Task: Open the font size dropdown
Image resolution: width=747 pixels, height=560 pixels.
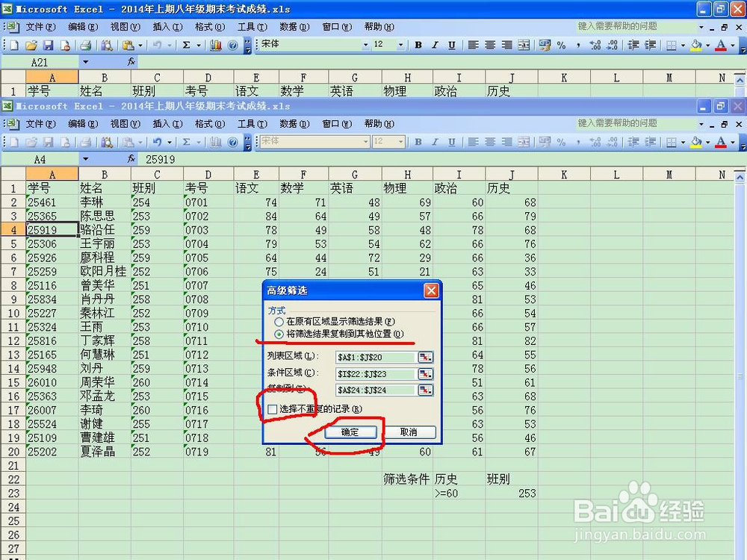Action: click(401, 142)
